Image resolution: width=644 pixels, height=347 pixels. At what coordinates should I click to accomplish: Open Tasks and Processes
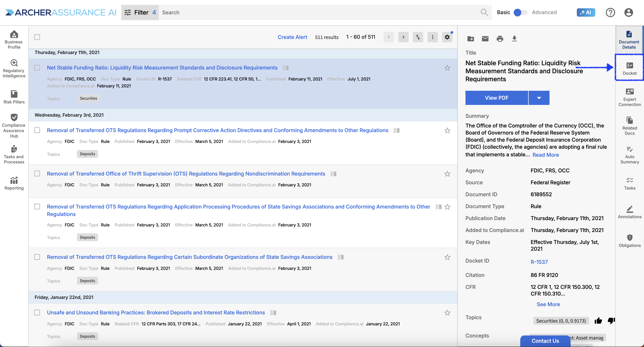tap(14, 154)
